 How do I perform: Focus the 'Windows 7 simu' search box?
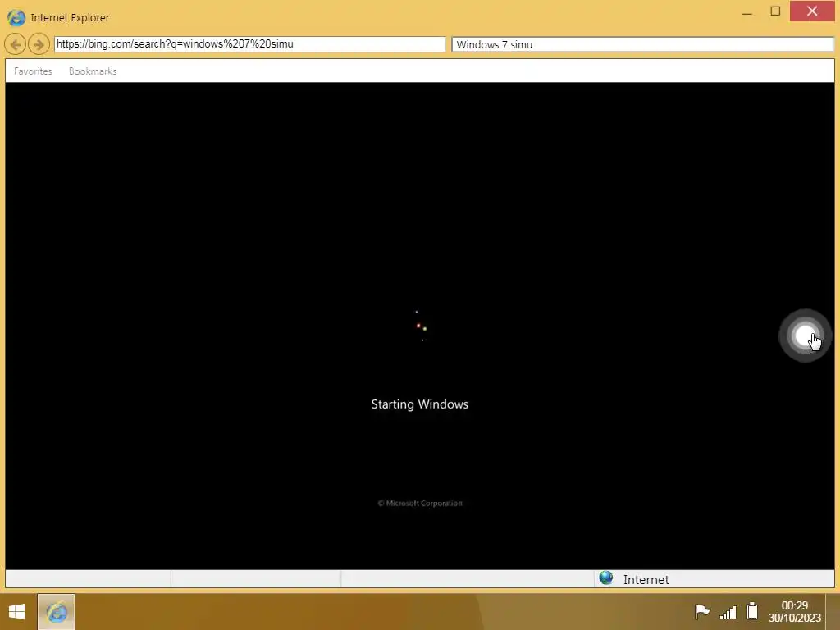coord(643,44)
